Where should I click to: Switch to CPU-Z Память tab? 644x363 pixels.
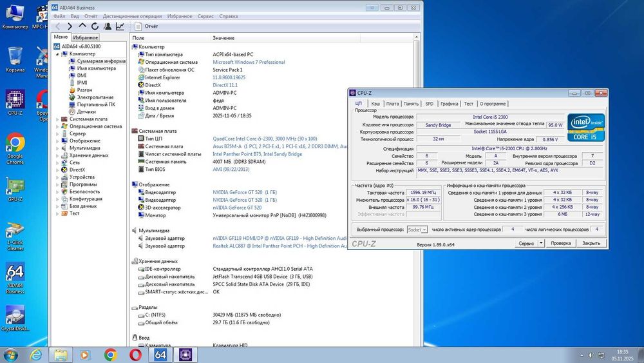pyautogui.click(x=411, y=104)
